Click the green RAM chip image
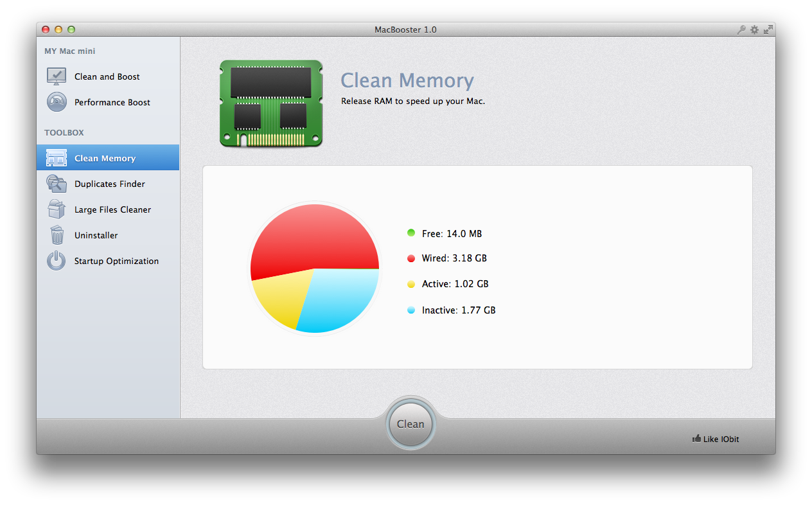The image size is (812, 505). coord(271,103)
